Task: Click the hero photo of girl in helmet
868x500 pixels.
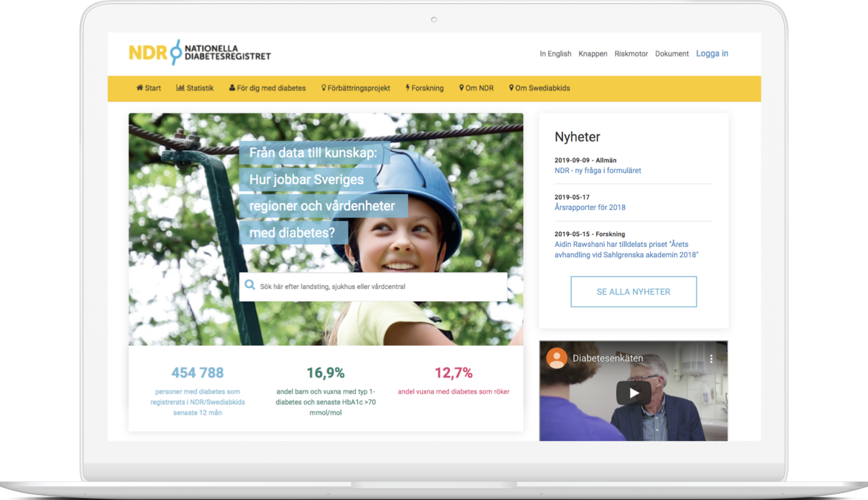Action: point(325,229)
